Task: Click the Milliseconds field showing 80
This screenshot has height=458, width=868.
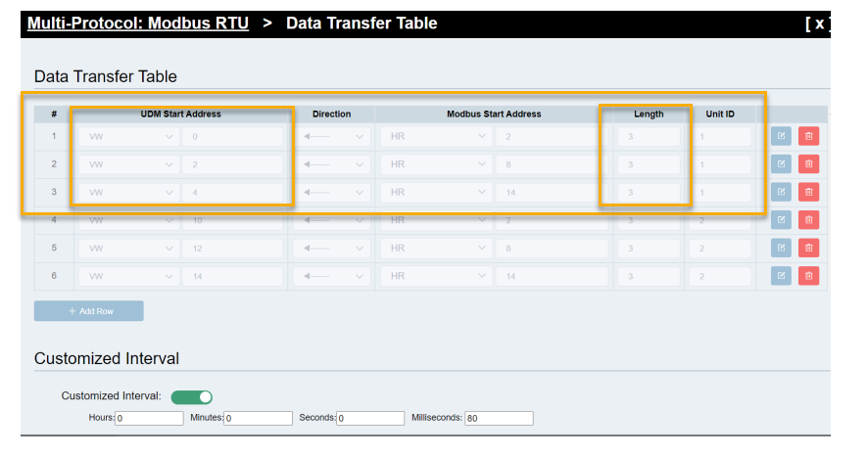Action: click(x=499, y=418)
